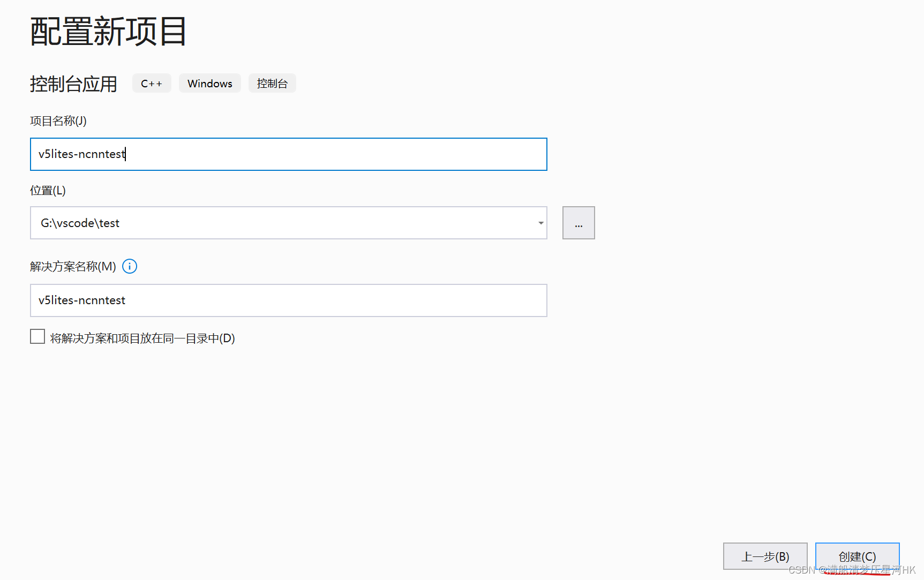The width and height of the screenshot is (924, 580).
Task: Select the 控制台 tag label
Action: pos(272,84)
